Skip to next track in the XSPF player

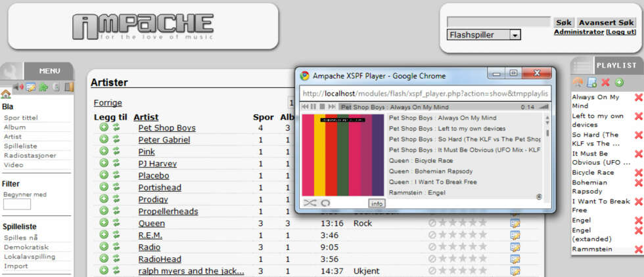tap(332, 107)
